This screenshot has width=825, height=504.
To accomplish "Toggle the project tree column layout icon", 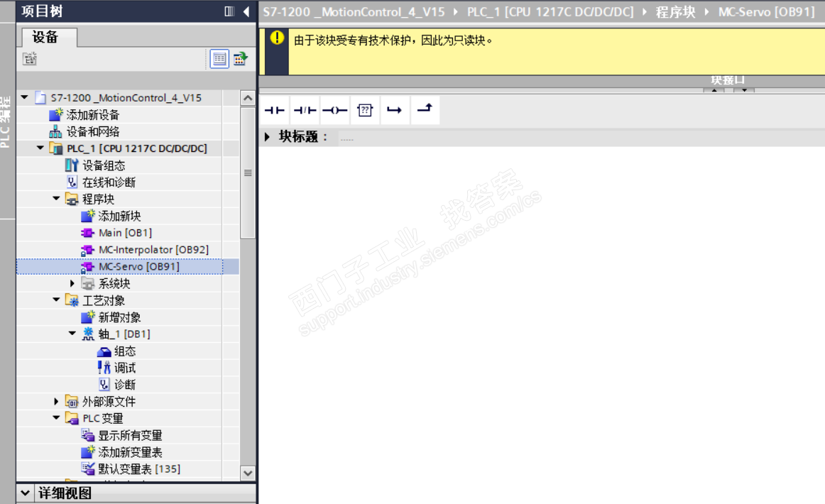I will (229, 11).
